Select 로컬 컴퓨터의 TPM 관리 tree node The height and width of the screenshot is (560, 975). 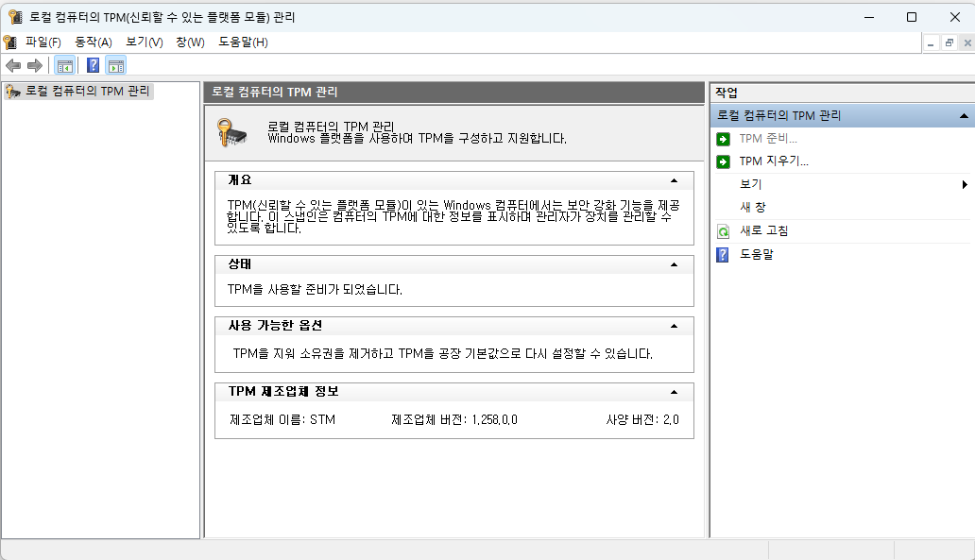point(79,92)
